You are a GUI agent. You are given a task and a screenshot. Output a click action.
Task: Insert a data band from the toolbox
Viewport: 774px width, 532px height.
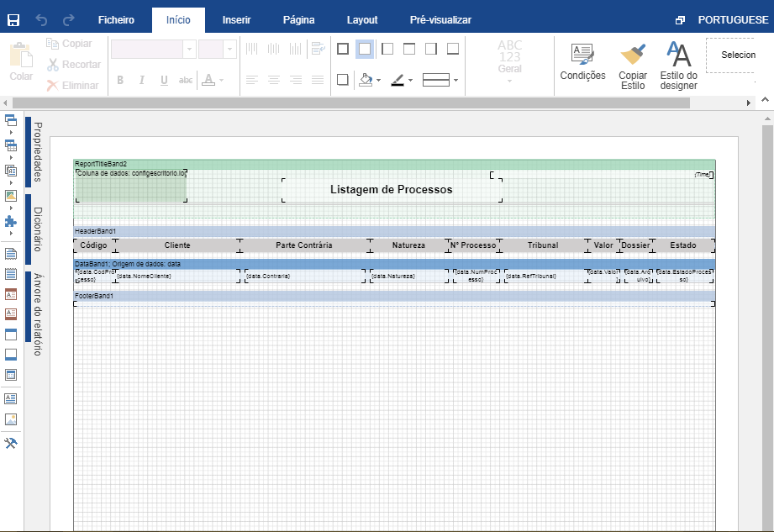point(11,375)
